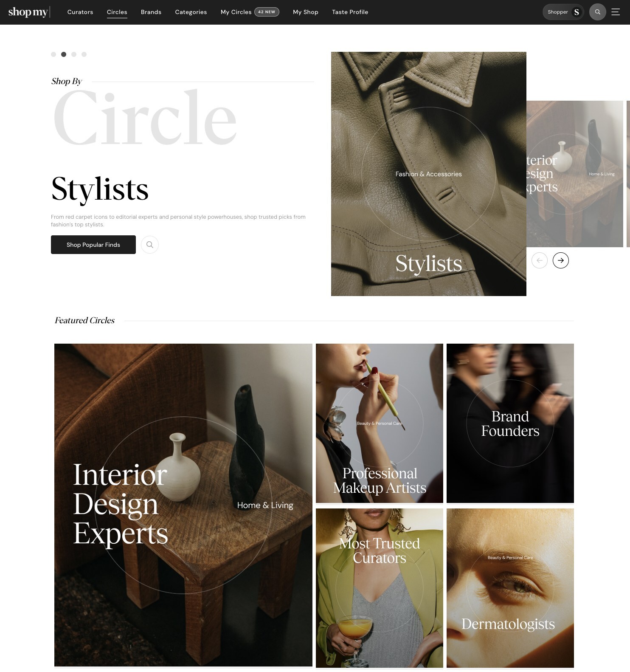Open the Dermatologists circle card

(510, 588)
